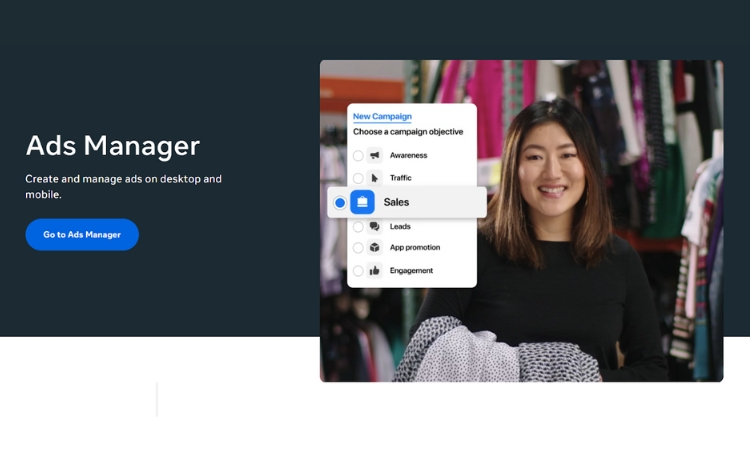Click the Sales shopping bag icon
Viewport: 750px width, 450px height.
(x=363, y=202)
